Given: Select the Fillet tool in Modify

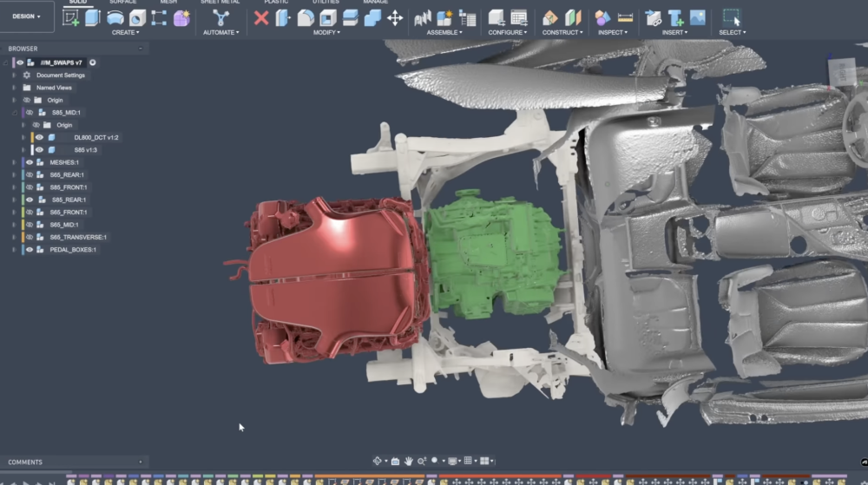Looking at the screenshot, I should click(306, 17).
